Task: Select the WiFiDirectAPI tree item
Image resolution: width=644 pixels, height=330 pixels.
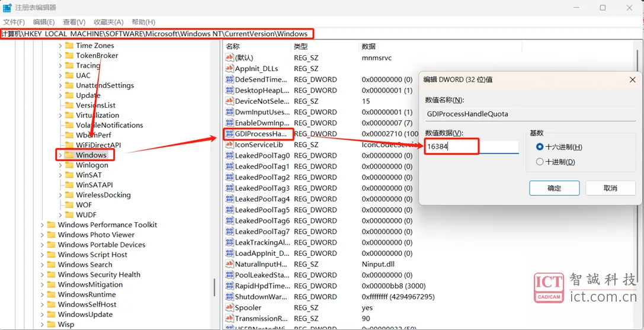Action: (x=98, y=145)
